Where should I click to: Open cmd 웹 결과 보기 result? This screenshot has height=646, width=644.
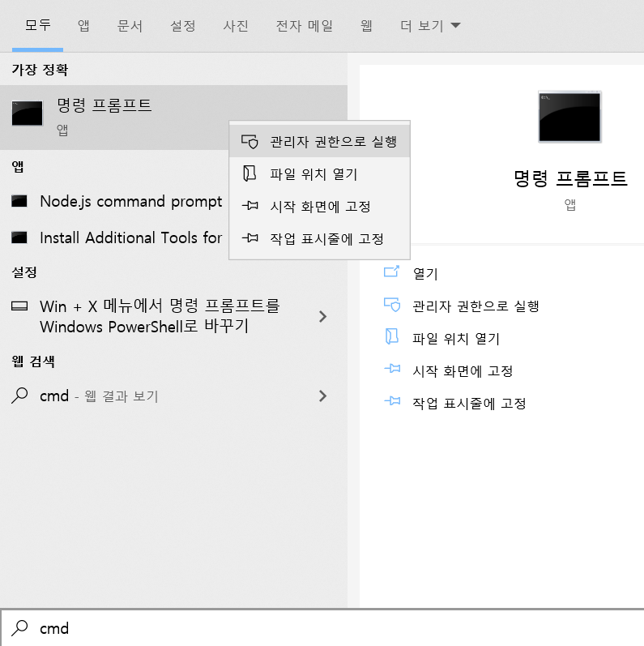coord(173,396)
